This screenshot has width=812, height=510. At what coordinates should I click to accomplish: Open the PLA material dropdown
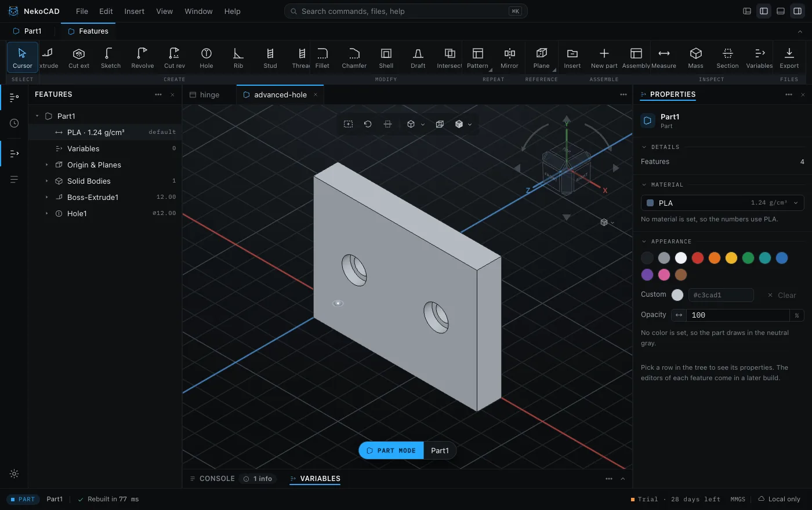click(x=722, y=203)
